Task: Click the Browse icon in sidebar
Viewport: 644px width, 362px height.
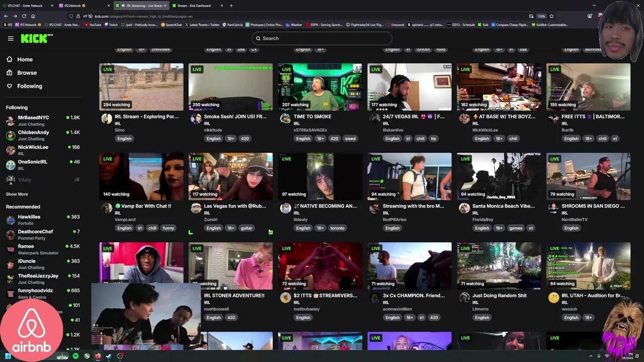Action: pos(9,73)
